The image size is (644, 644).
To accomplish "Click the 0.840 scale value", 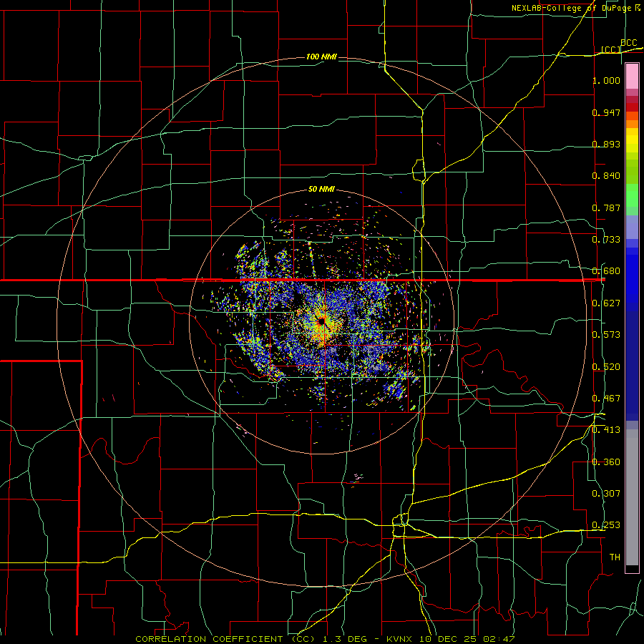I will (606, 176).
